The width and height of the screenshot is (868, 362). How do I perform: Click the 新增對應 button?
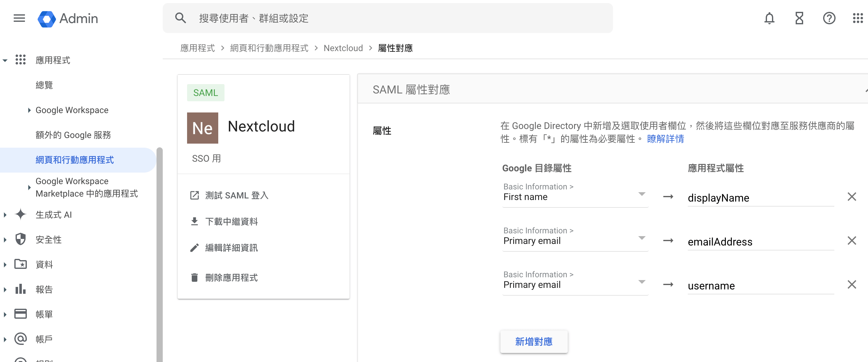534,341
